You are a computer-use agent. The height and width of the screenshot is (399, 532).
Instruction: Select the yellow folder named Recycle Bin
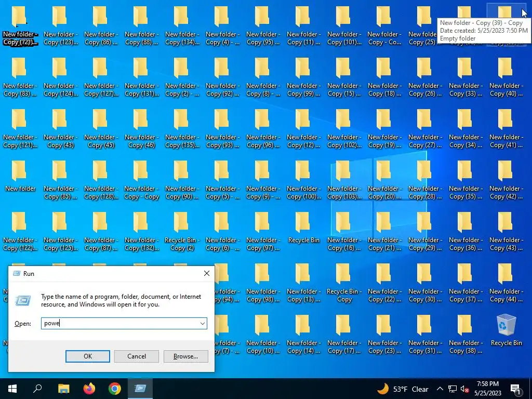point(303,228)
